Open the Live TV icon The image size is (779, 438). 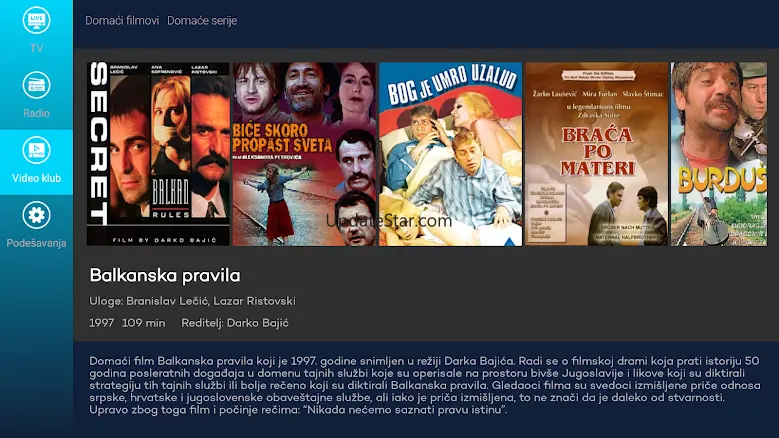(36, 20)
